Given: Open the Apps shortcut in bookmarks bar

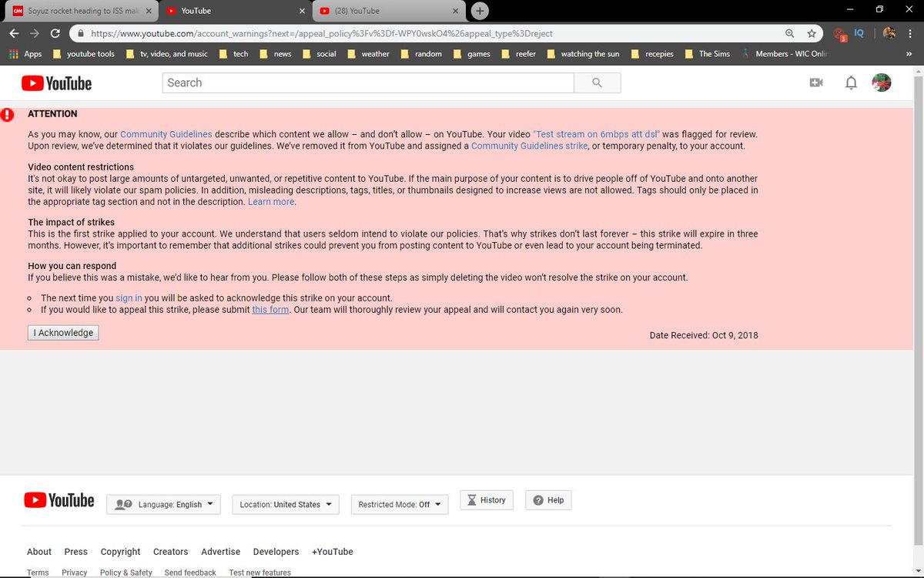Looking at the screenshot, I should coord(25,54).
